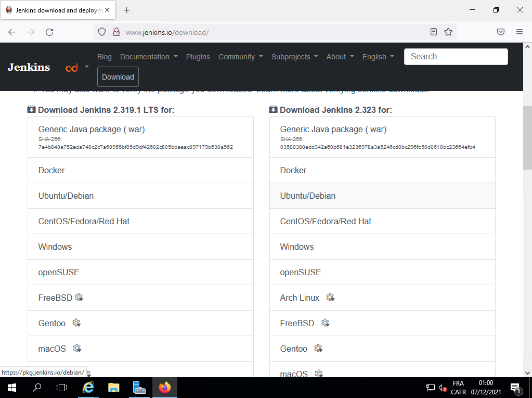532x398 pixels.
Task: Open the CD Foundation icon dropdown
Action: point(76,68)
